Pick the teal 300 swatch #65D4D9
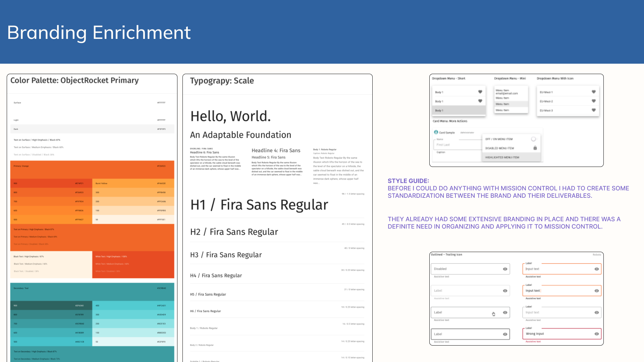This screenshot has width=644, height=362. pyautogui.click(x=133, y=314)
